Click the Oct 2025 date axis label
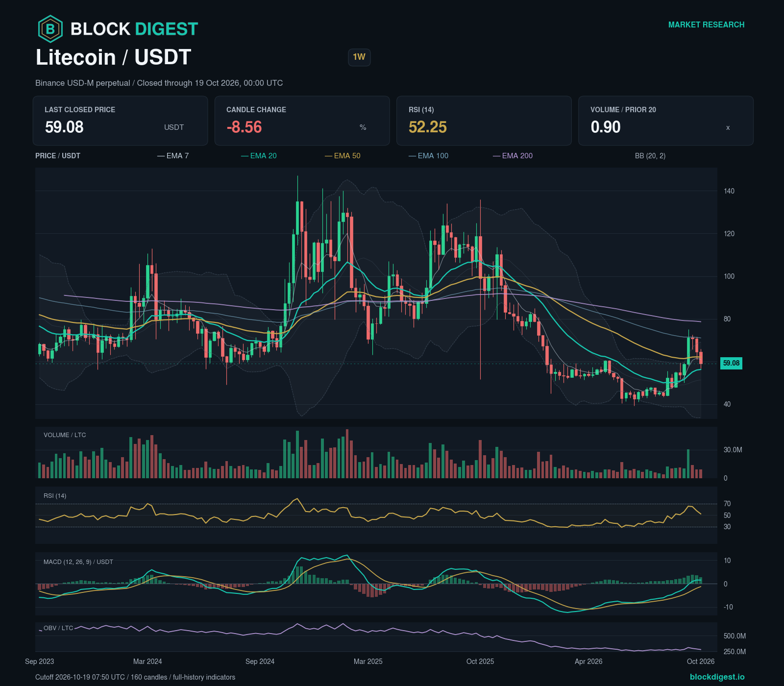This screenshot has height=686, width=784. click(480, 661)
